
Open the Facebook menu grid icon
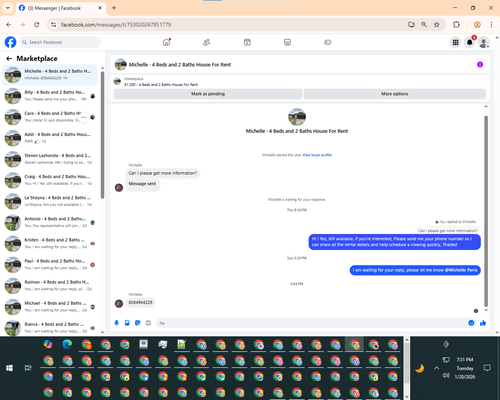click(x=455, y=42)
